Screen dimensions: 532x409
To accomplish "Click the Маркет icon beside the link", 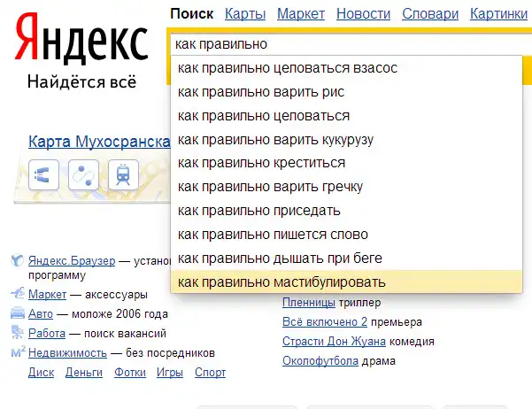I will 17,294.
